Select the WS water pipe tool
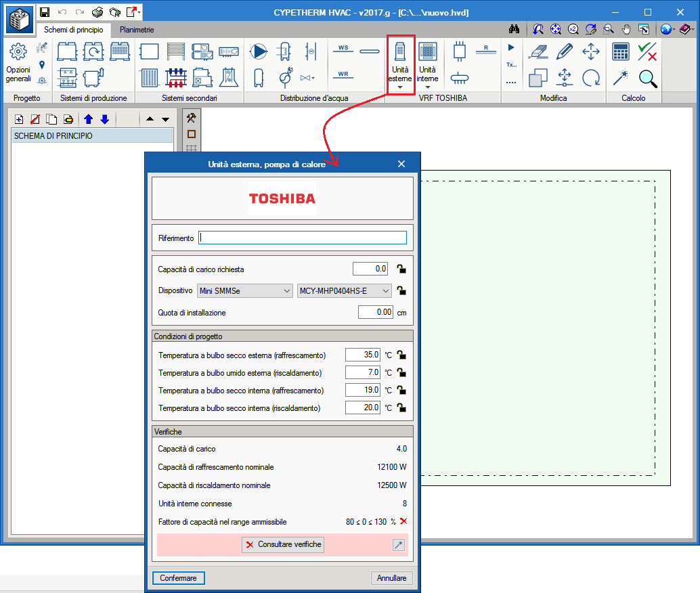The height and width of the screenshot is (593, 700). coord(343,49)
